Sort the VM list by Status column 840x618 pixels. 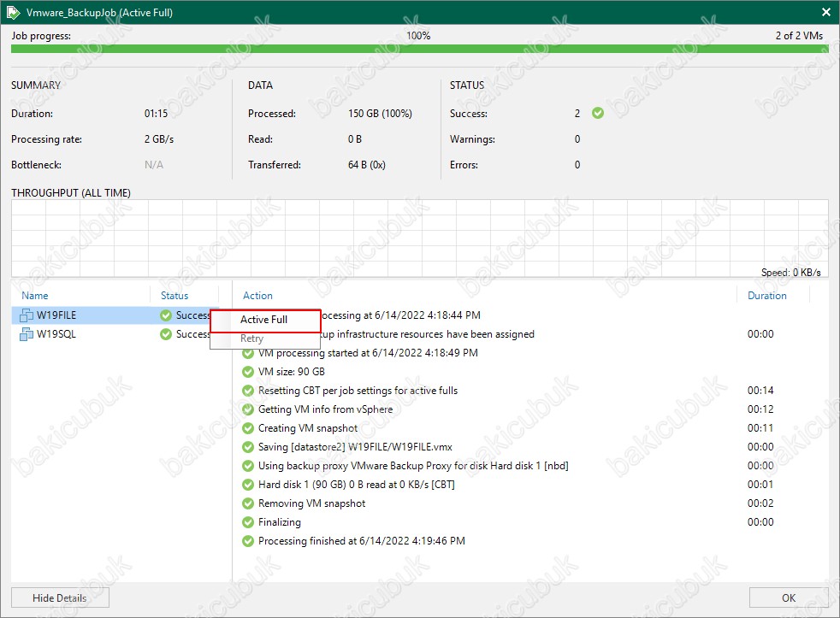coord(175,296)
